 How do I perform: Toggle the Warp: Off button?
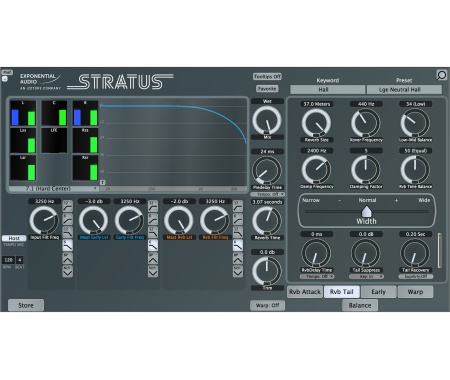pyautogui.click(x=268, y=305)
